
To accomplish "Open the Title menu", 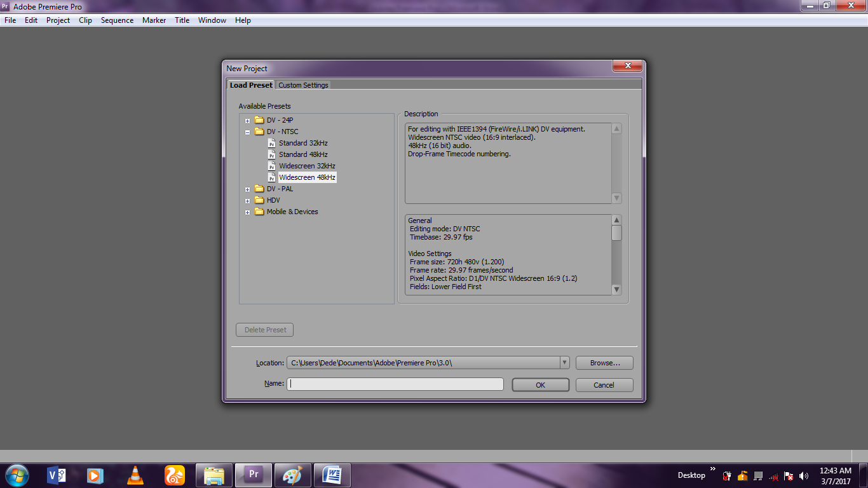I will 182,20.
